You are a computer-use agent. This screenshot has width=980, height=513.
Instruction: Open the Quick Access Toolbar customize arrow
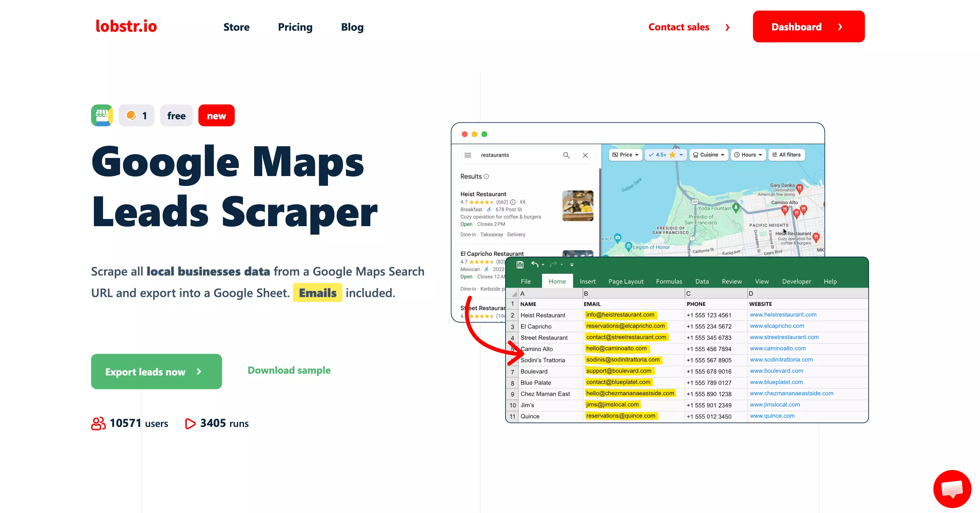(x=572, y=265)
